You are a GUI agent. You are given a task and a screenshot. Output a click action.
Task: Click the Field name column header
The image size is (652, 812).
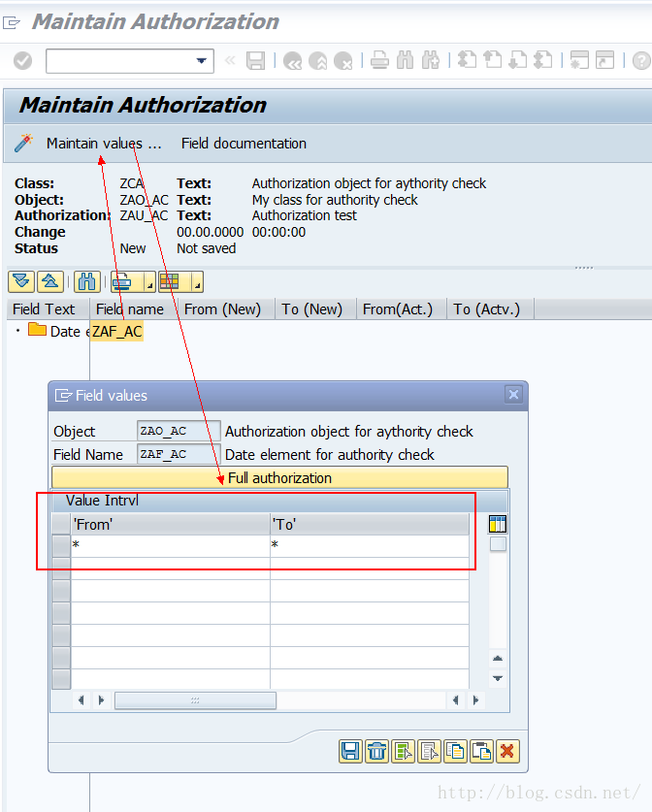pyautogui.click(x=134, y=309)
